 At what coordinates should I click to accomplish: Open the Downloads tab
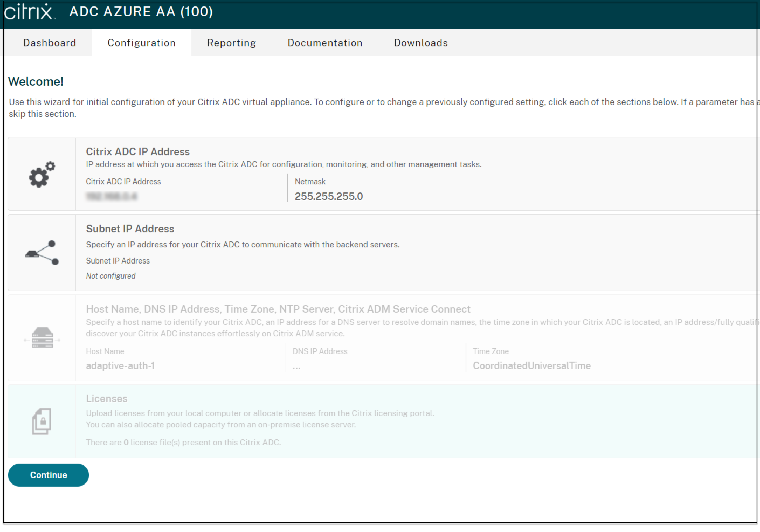pyautogui.click(x=421, y=43)
